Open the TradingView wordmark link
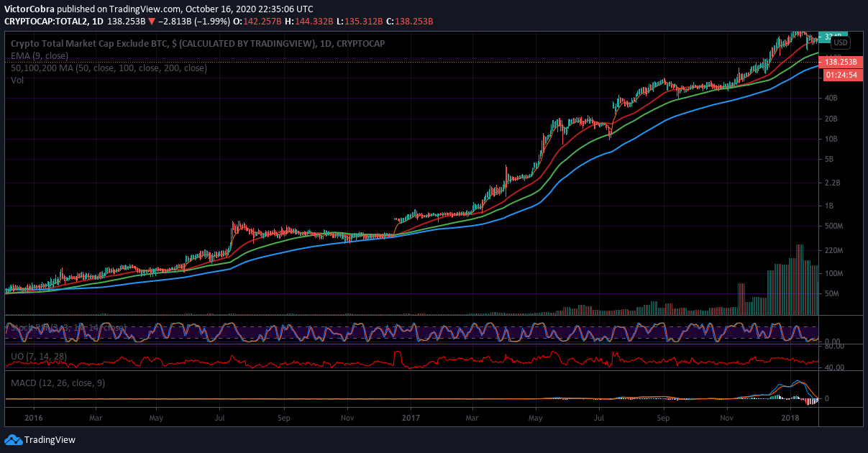The height and width of the screenshot is (453, 868). point(50,439)
